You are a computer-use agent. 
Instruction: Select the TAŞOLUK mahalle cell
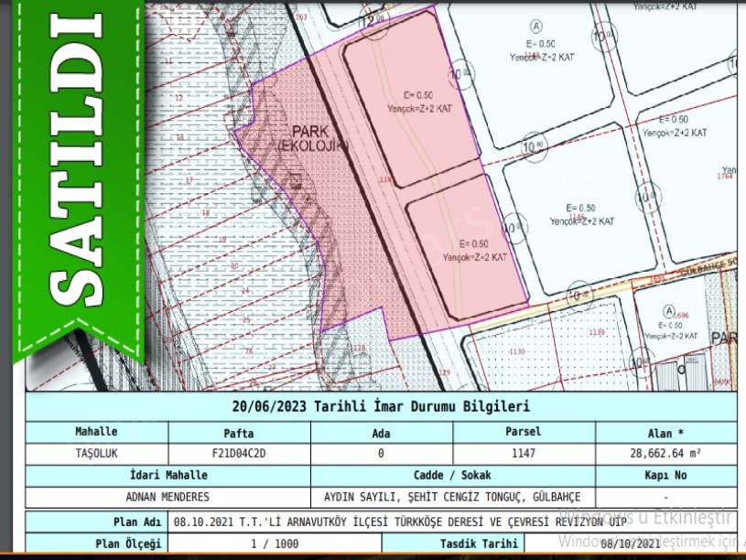pyautogui.click(x=97, y=453)
